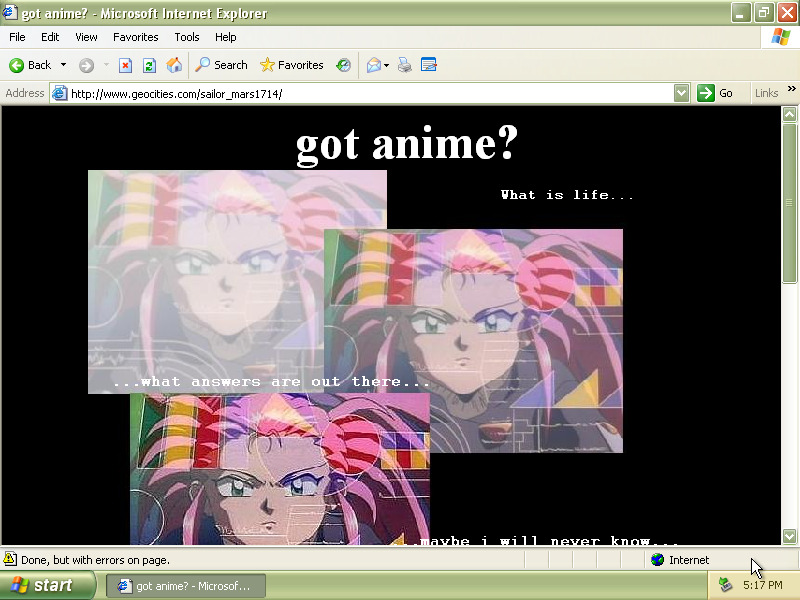
Task: Open the Favorites menu
Action: coord(136,37)
